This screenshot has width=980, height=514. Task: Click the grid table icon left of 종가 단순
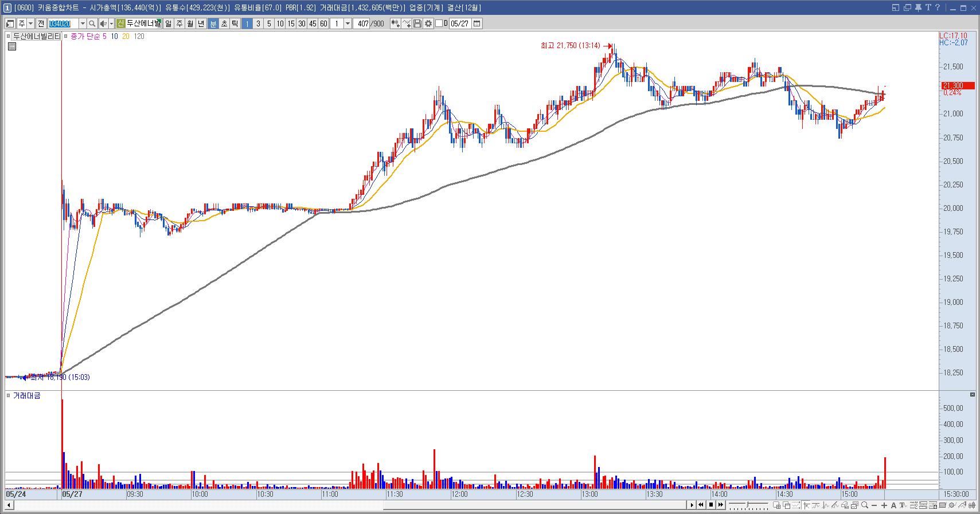point(12,46)
